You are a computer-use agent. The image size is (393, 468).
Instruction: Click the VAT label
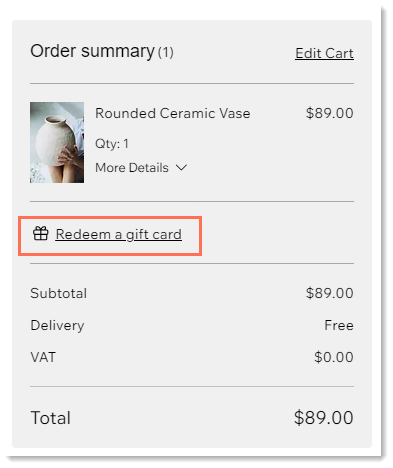(x=43, y=357)
